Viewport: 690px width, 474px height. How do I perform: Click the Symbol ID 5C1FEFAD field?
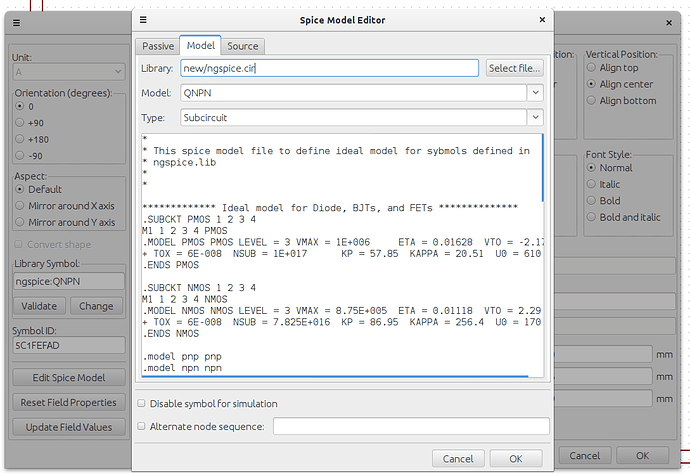pos(69,345)
